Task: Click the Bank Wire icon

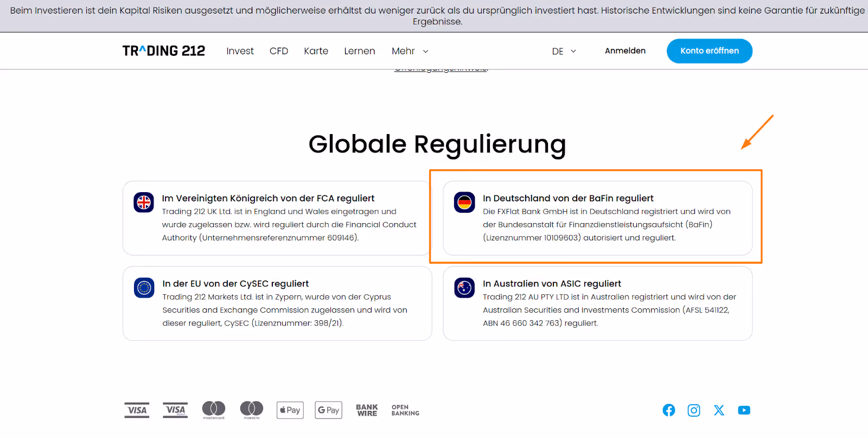Action: point(367,410)
